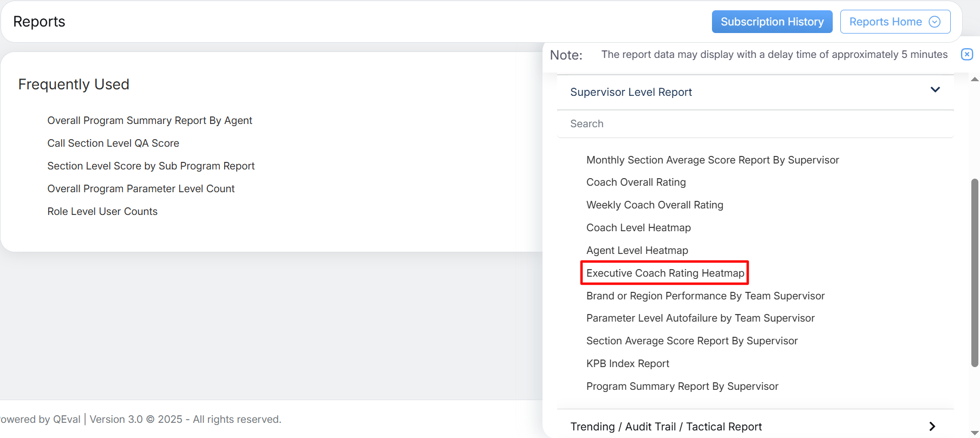980x438 pixels.
Task: Open Brand or Region Performance By Team Supervisor
Action: [705, 296]
